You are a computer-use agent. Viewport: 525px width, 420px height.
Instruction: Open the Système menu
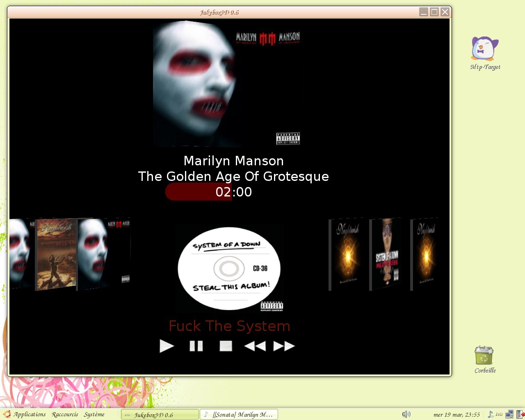pos(94,414)
